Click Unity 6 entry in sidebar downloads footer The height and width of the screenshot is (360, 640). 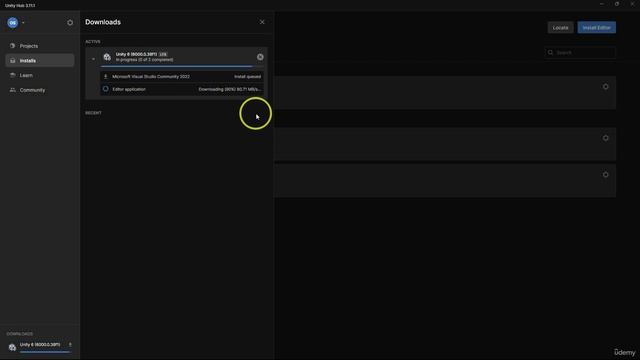[40, 345]
